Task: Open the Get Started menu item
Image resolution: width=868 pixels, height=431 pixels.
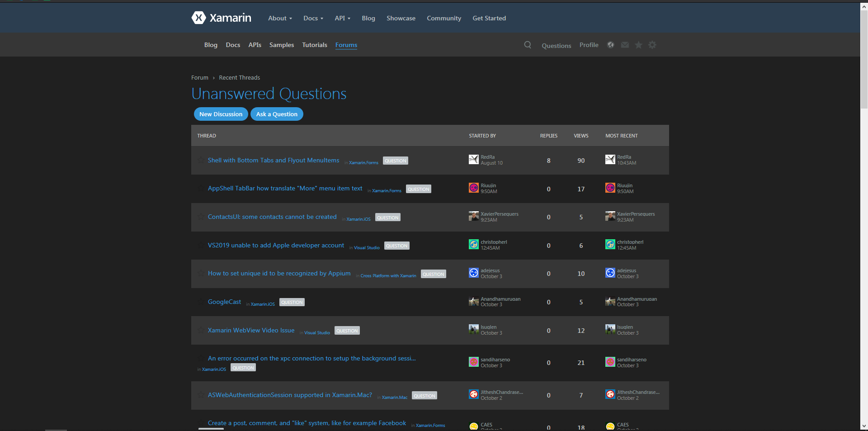Action: pos(489,18)
